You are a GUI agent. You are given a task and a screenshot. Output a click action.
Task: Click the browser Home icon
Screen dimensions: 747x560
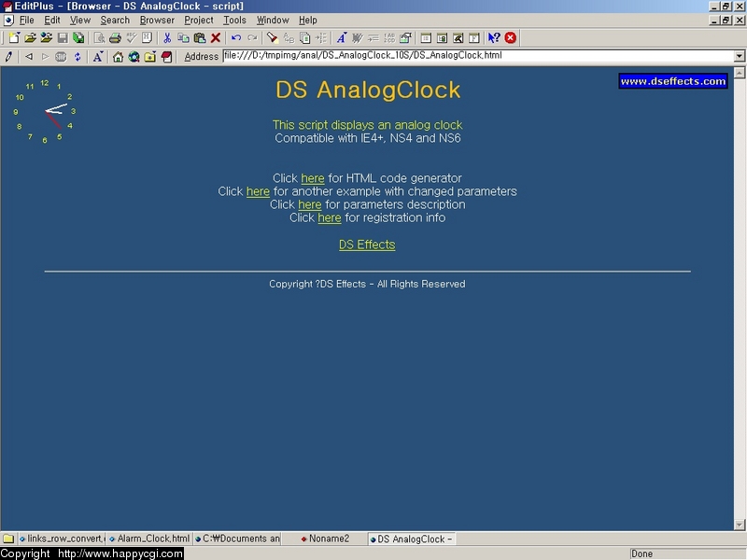(x=119, y=57)
